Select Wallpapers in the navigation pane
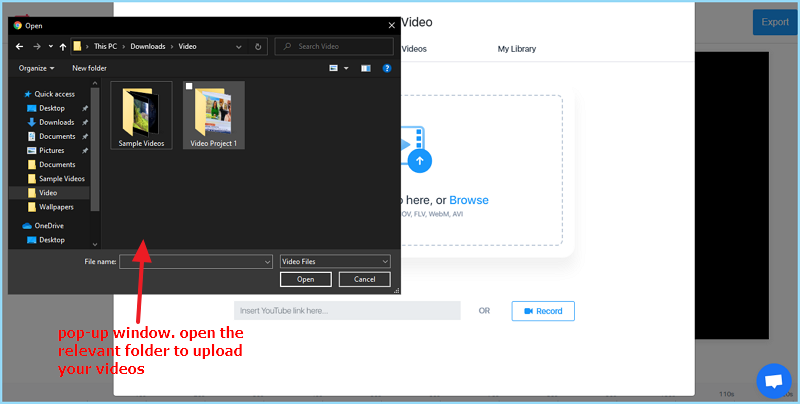Viewport: 800px width, 404px height. point(49,207)
